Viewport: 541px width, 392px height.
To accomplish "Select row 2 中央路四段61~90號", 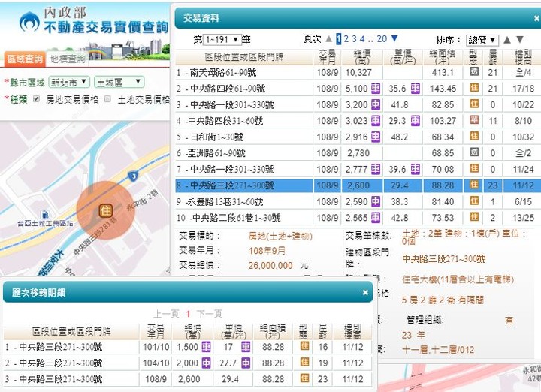I will pos(358,89).
